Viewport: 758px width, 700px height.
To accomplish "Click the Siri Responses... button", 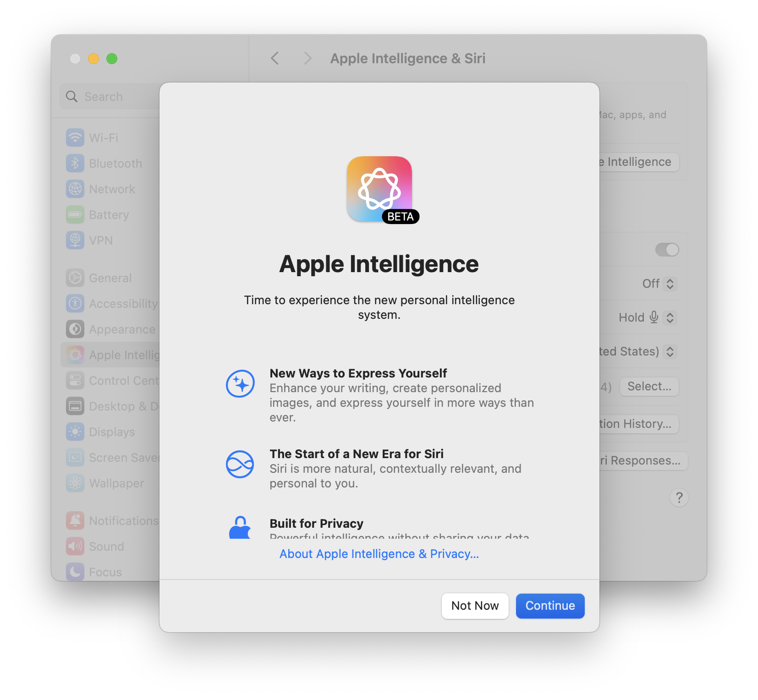I will tap(644, 460).
